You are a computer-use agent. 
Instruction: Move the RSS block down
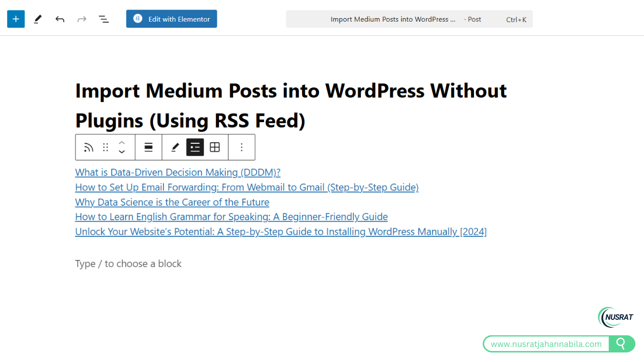122,152
